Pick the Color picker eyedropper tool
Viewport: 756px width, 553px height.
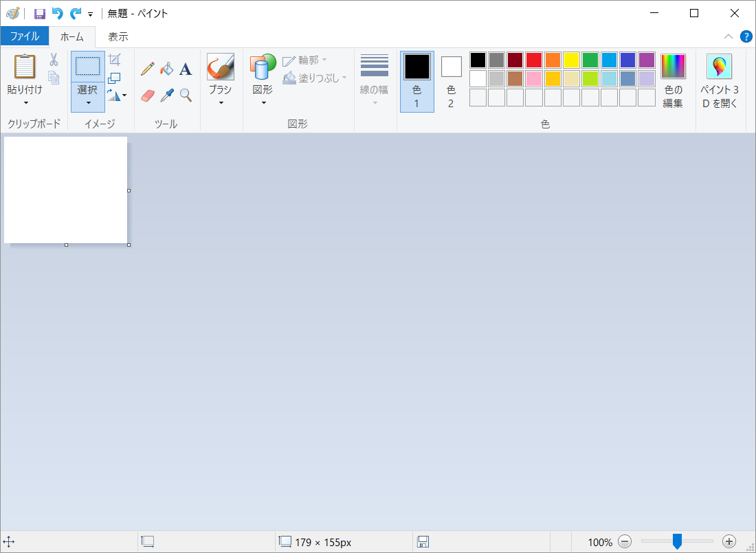(x=166, y=95)
